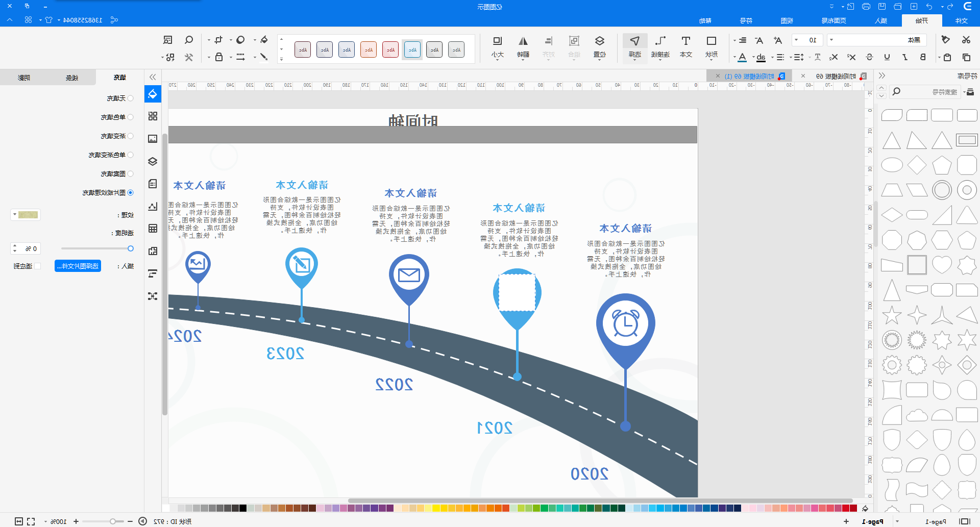Toggle Underline text formatting
Image resolution: width=980 pixels, height=527 pixels.
887,57
